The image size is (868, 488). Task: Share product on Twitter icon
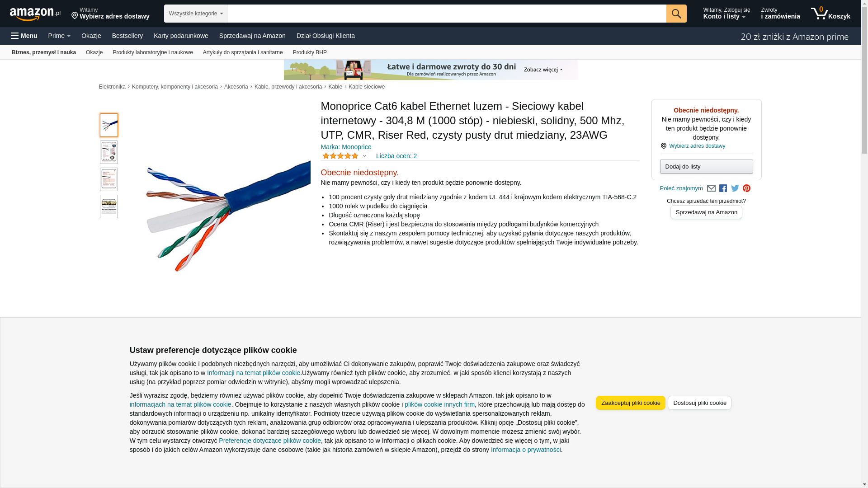coord(735,188)
